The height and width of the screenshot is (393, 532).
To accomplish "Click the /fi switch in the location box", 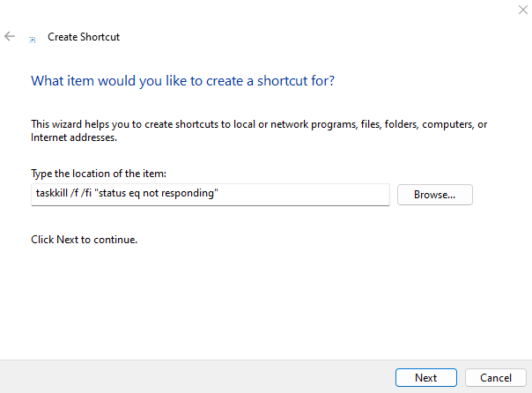I will pos(86,193).
